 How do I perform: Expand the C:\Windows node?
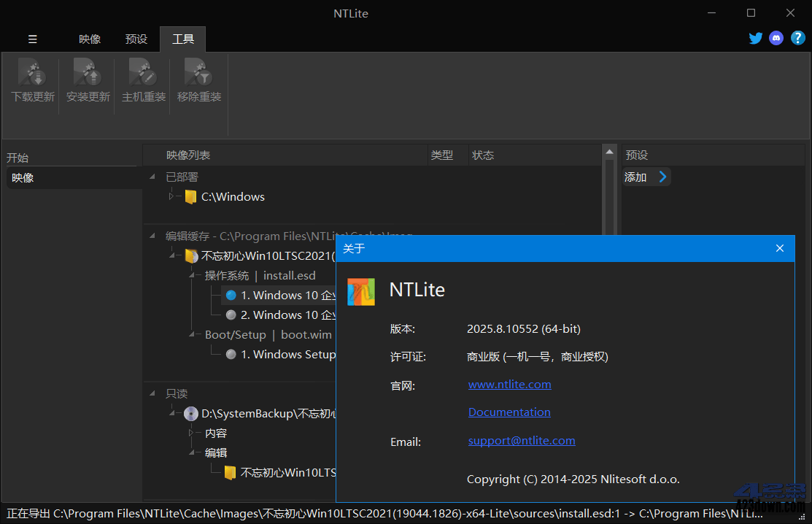pos(169,196)
